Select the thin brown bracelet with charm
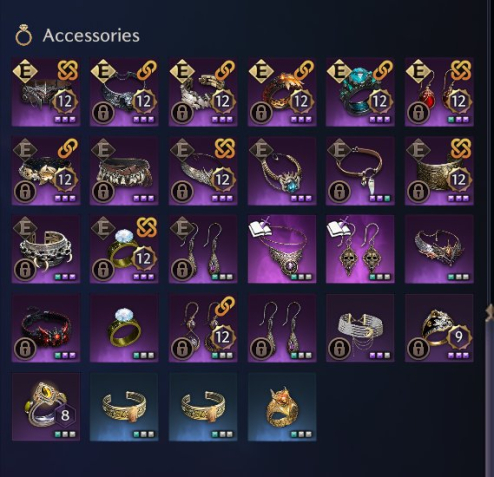The width and height of the screenshot is (494, 477). tap(360, 170)
